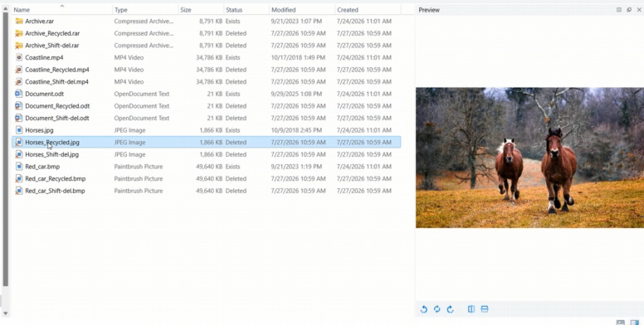Click the 9/29/2025 1:08 PM modified date

pos(296,94)
